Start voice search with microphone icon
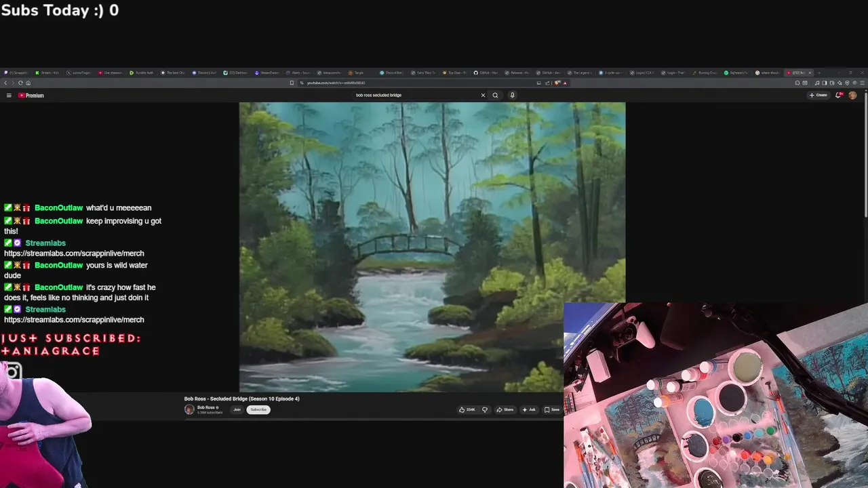The image size is (868, 488). coord(512,95)
